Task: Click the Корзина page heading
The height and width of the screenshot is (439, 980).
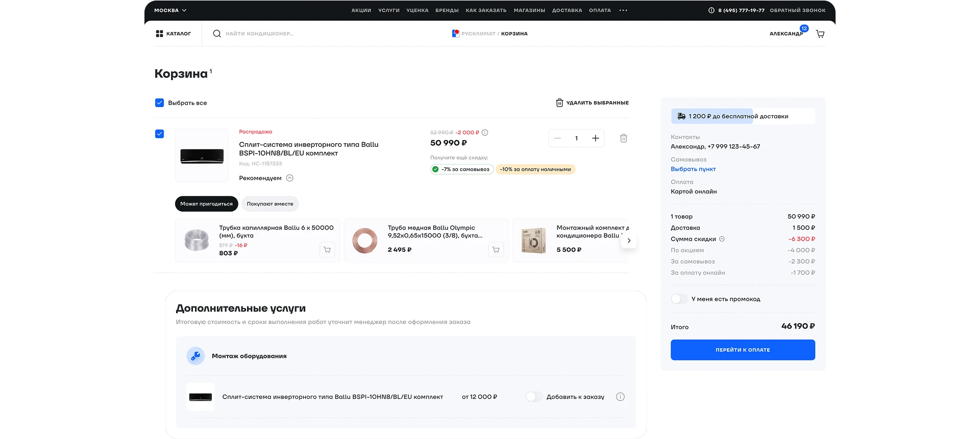Action: 181,74
